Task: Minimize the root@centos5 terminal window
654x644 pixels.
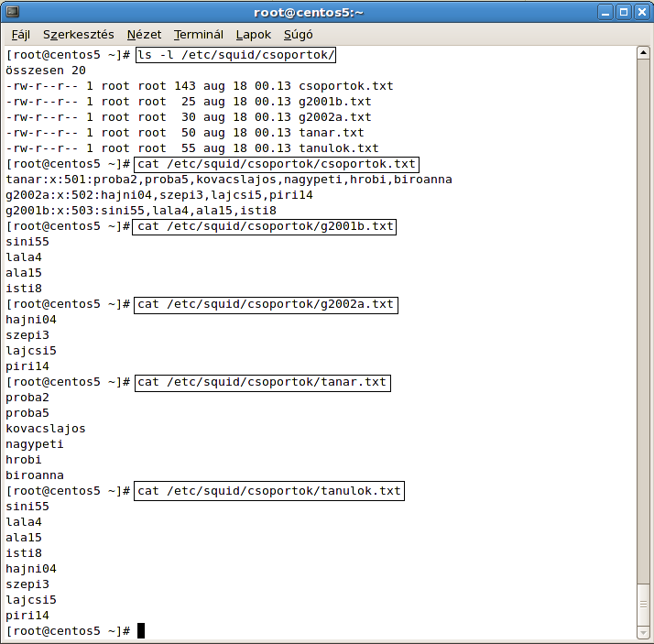Action: 605,12
